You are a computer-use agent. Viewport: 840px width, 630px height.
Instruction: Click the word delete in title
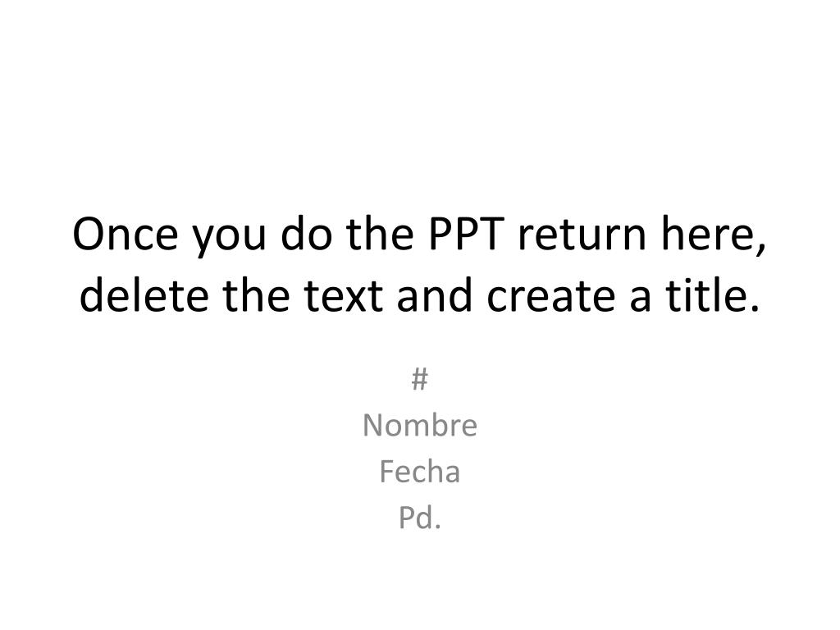tap(144, 295)
